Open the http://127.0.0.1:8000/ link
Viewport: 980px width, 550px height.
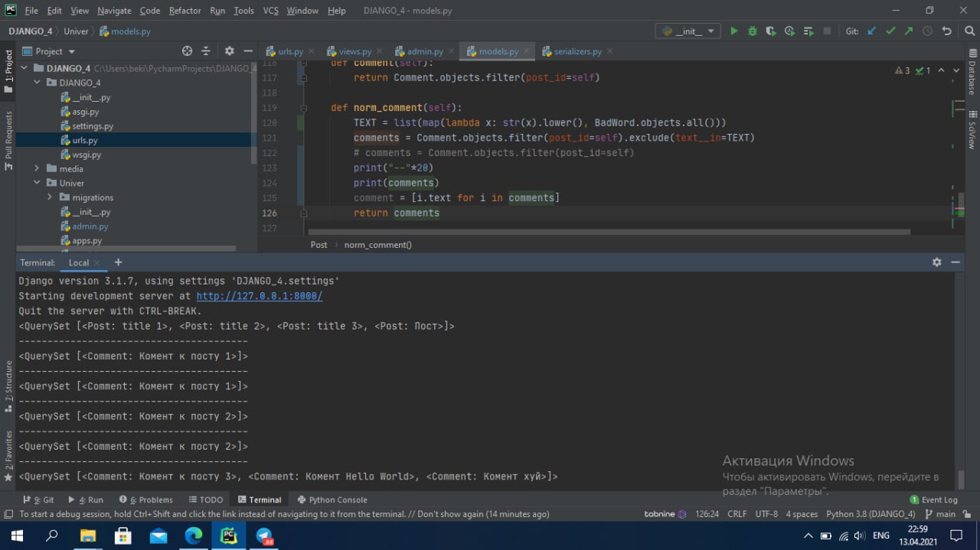pos(259,296)
